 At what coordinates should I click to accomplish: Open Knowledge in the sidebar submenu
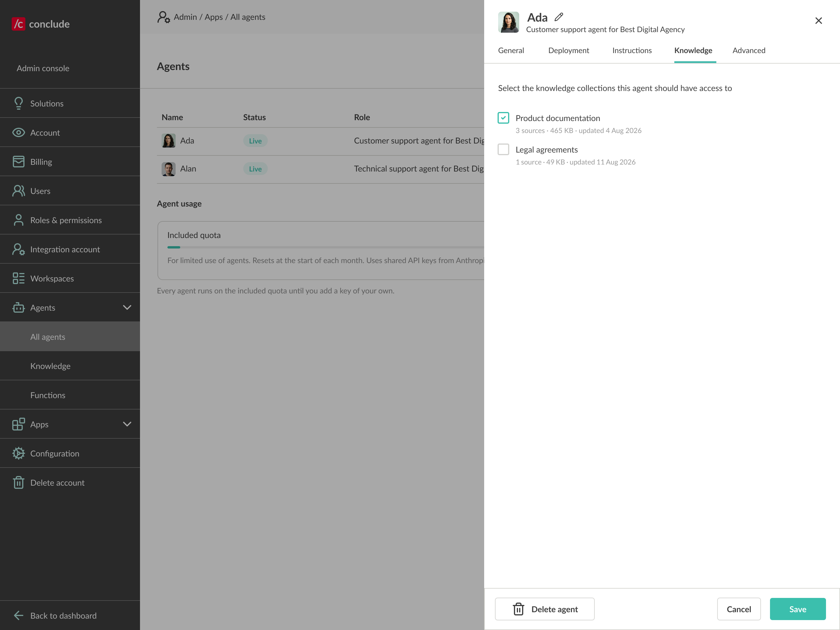[70, 366]
